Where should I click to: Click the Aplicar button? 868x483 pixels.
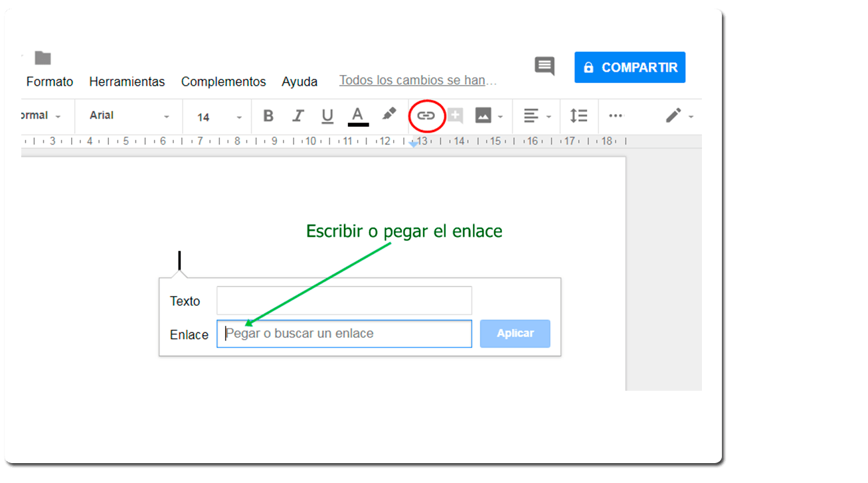click(x=515, y=334)
